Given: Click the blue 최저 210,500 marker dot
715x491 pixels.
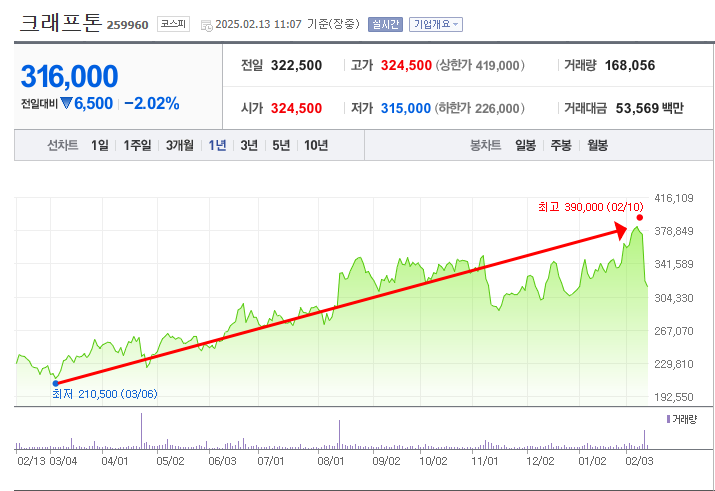Looking at the screenshot, I should (56, 383).
